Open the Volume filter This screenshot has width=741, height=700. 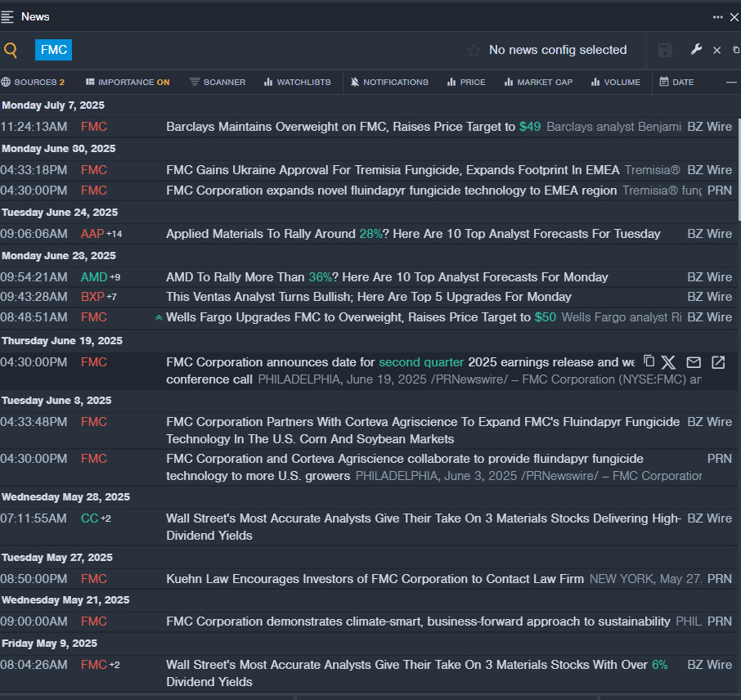[x=616, y=83]
